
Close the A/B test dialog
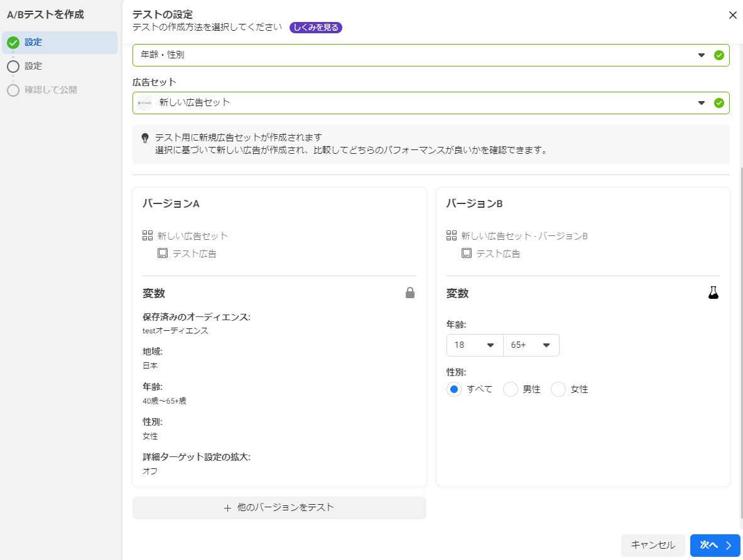pyautogui.click(x=732, y=15)
